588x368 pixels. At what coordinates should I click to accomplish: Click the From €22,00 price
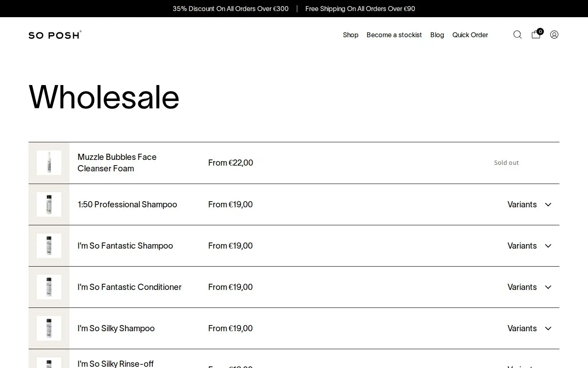coord(231,163)
